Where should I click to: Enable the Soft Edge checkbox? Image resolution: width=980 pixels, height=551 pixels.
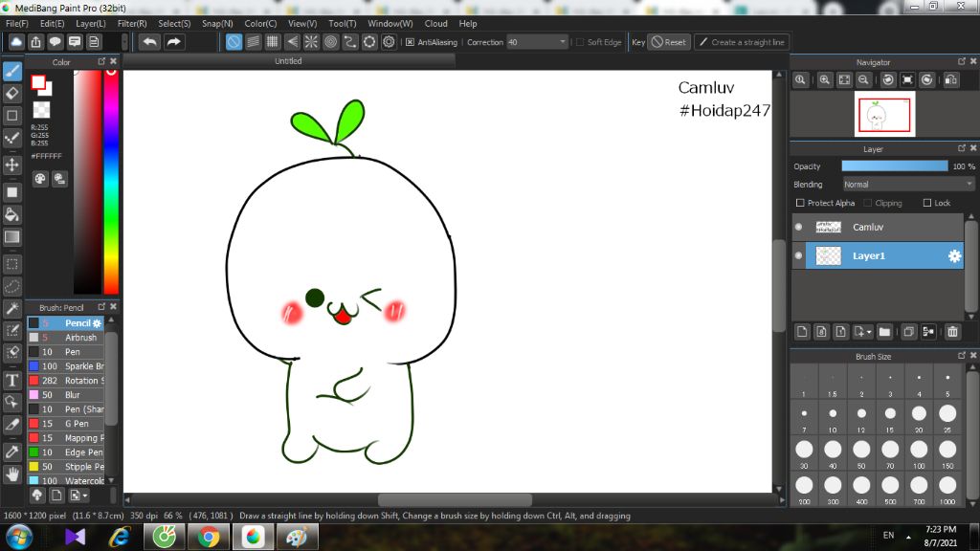tap(580, 42)
